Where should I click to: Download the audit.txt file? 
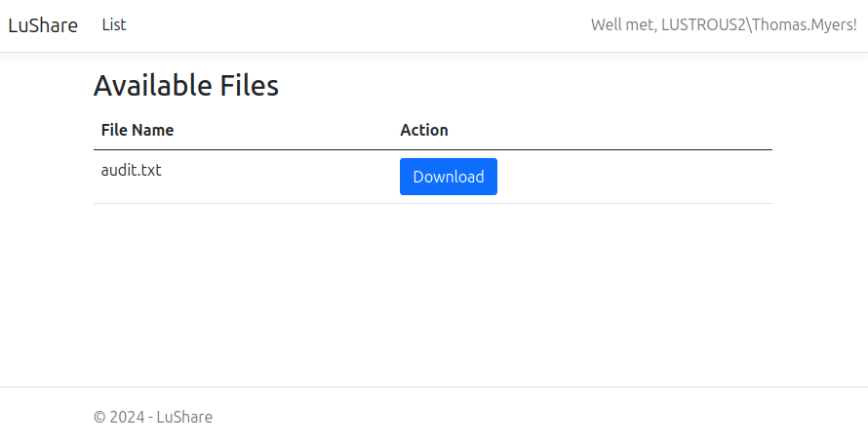pos(448,177)
